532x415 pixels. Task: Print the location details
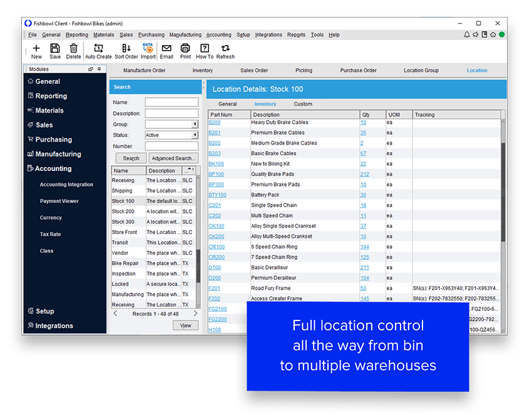coord(185,51)
